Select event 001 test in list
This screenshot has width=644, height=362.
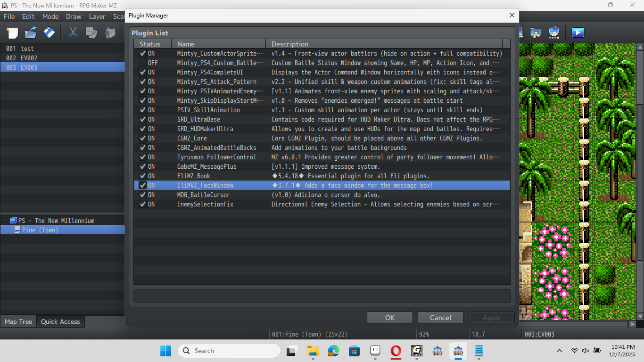62,49
